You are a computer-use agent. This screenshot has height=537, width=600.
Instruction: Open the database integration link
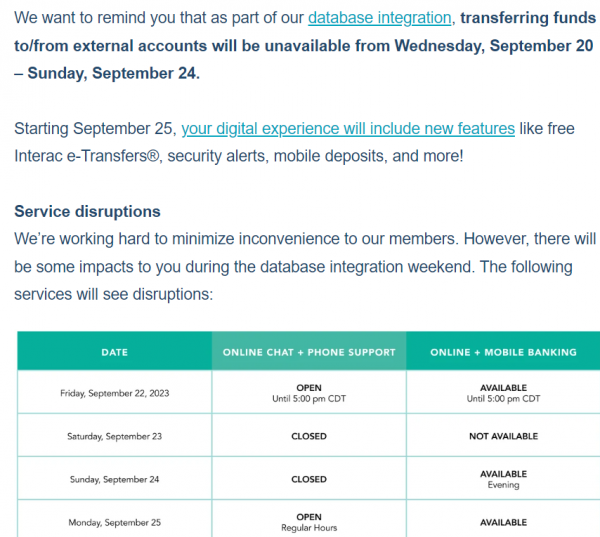tap(379, 17)
